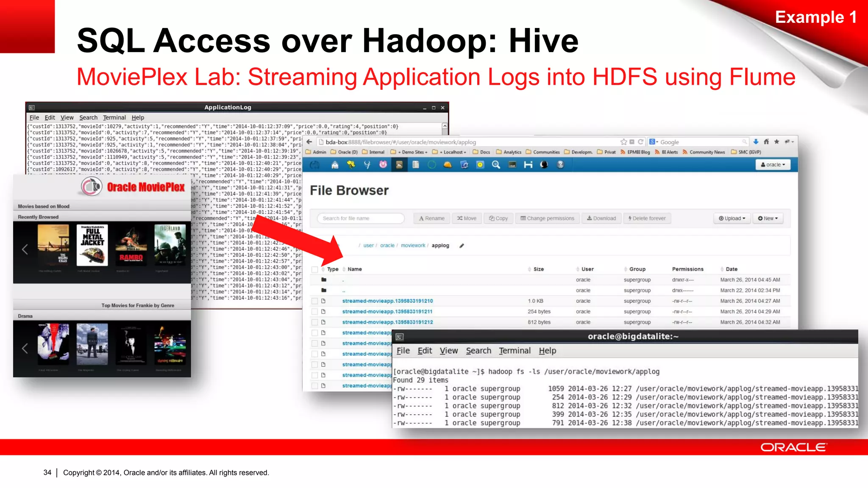Open browser downloads arrow icon

[x=756, y=142]
